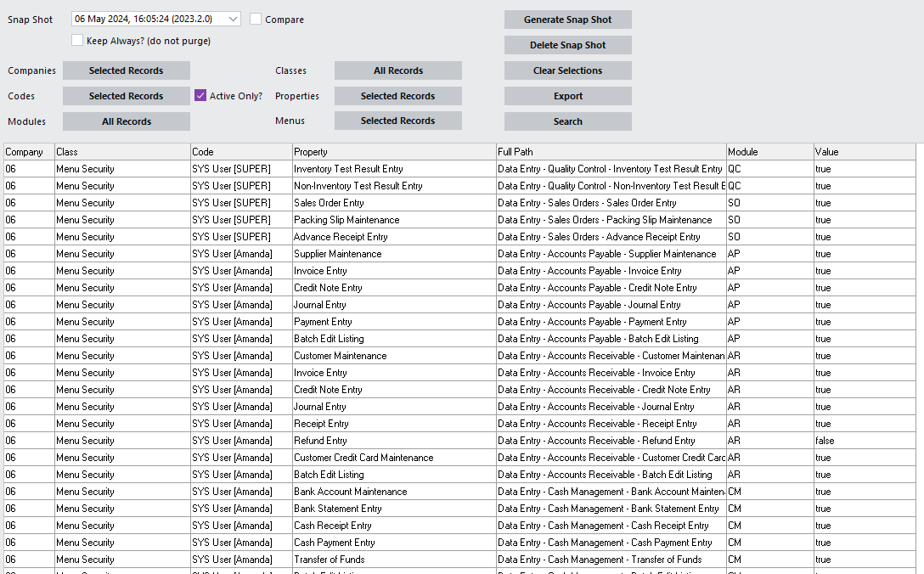Select the Sales Order Entry property cell

click(394, 203)
